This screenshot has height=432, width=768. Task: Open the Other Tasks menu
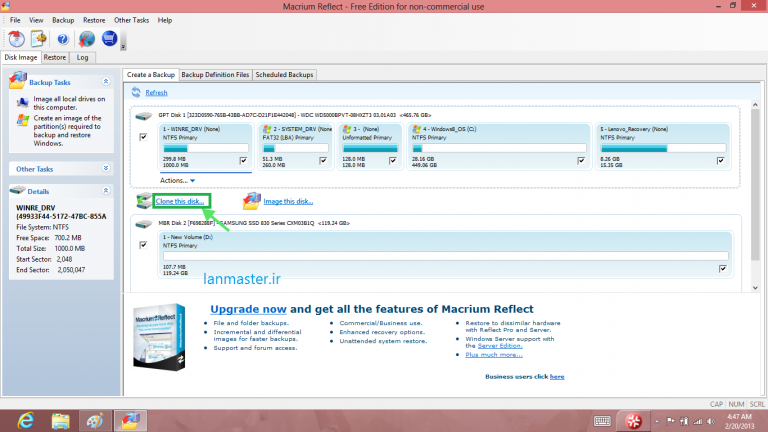[131, 20]
